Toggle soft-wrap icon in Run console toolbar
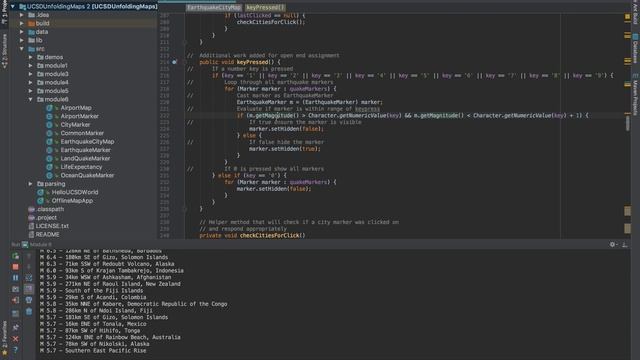Image resolution: width=640 pixels, height=360 pixels. 29,278
